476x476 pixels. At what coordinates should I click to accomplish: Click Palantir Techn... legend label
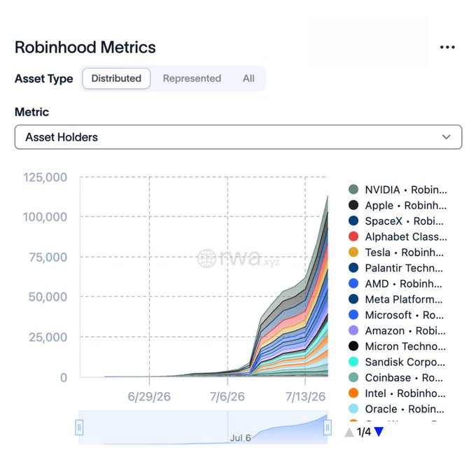[x=404, y=268]
